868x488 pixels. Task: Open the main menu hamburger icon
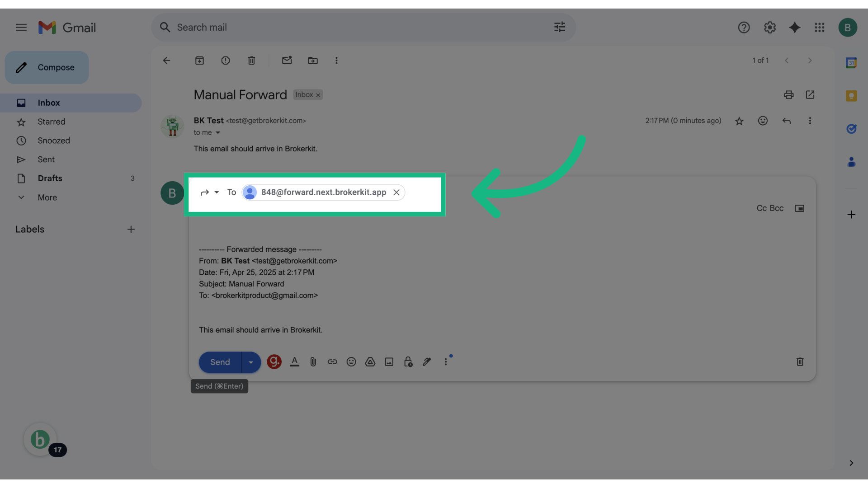21,28
